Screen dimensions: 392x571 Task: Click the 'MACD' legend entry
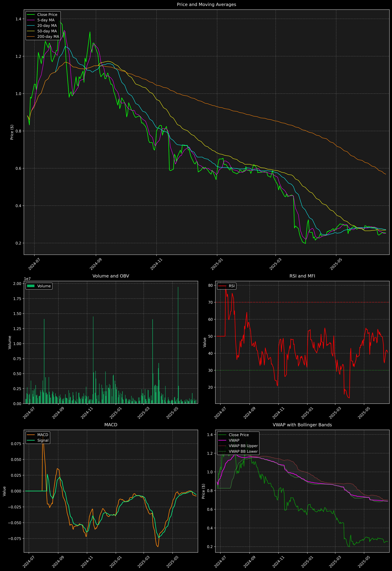click(43, 435)
